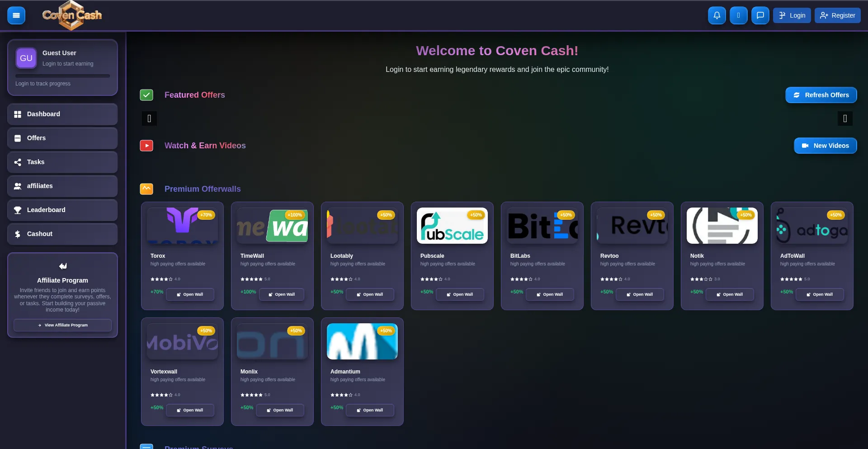868x449 pixels.
Task: Click Login to track progress text
Action: (x=43, y=84)
